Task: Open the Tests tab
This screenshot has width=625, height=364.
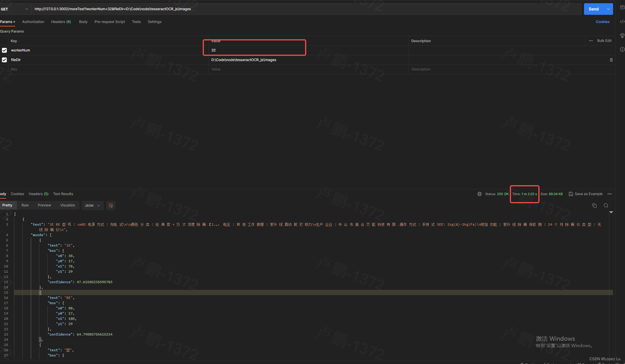Action: pyautogui.click(x=136, y=22)
